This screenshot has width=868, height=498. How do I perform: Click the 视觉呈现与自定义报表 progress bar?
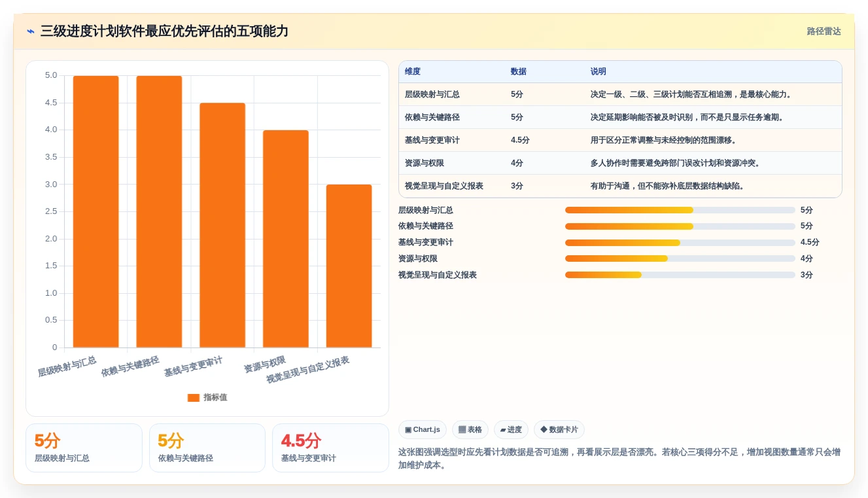pos(680,275)
